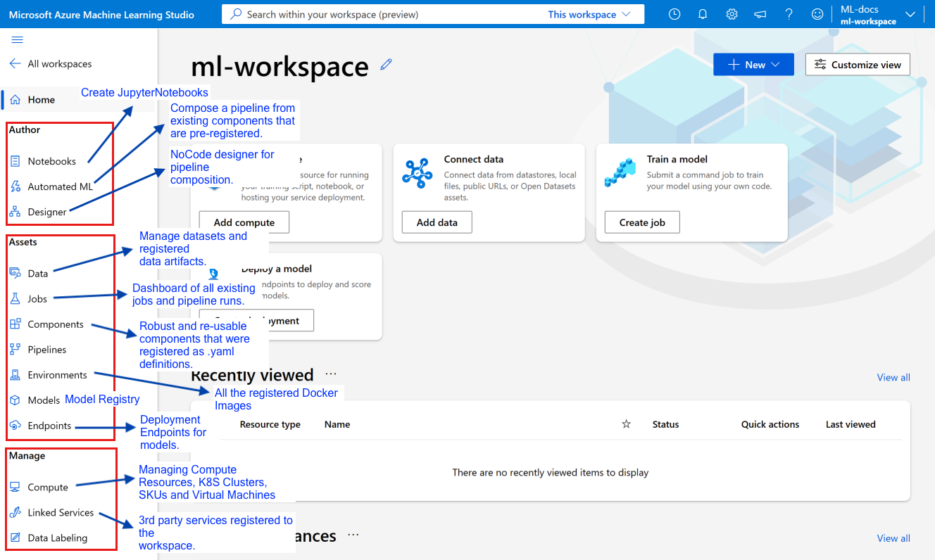Open the ellipsis menu next to Recently viewed
935x560 pixels.
(x=331, y=374)
